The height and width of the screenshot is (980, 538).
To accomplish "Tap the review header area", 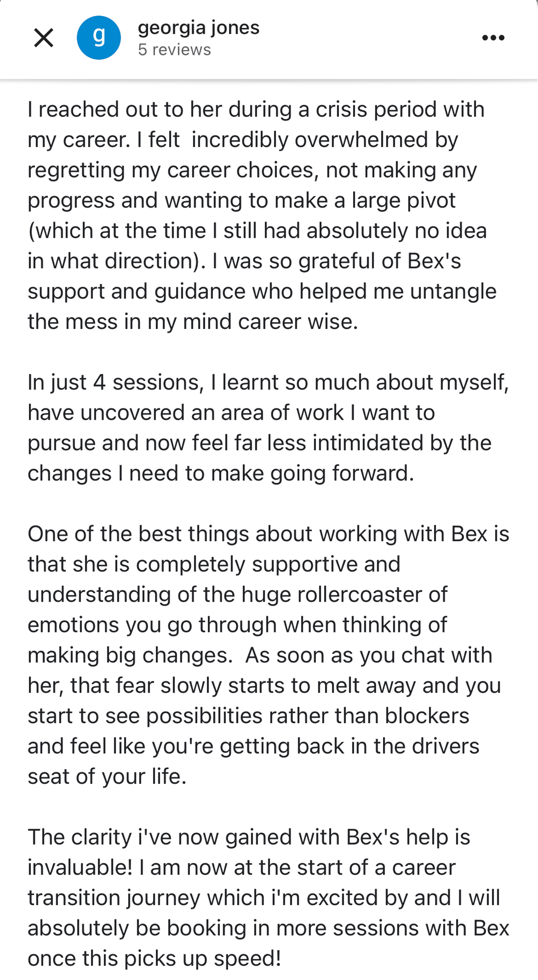I will [x=269, y=38].
